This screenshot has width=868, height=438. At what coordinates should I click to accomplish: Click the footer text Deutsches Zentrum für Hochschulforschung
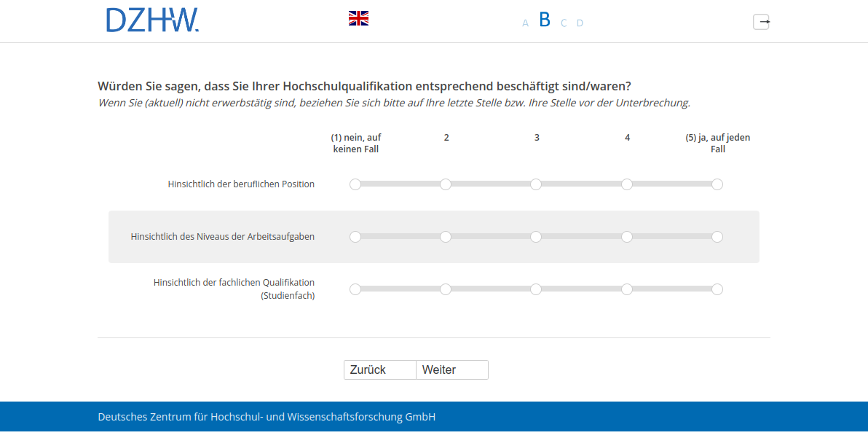267,417
